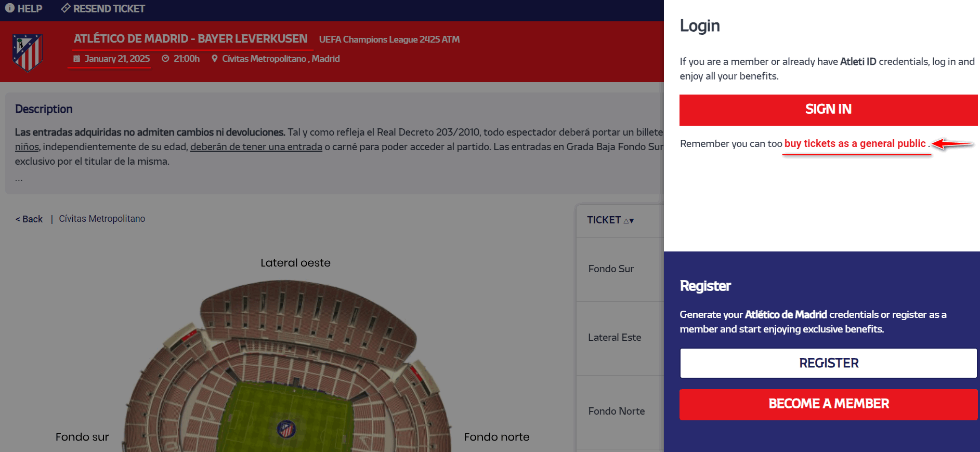Click the calendar icon beside the date

click(77, 59)
